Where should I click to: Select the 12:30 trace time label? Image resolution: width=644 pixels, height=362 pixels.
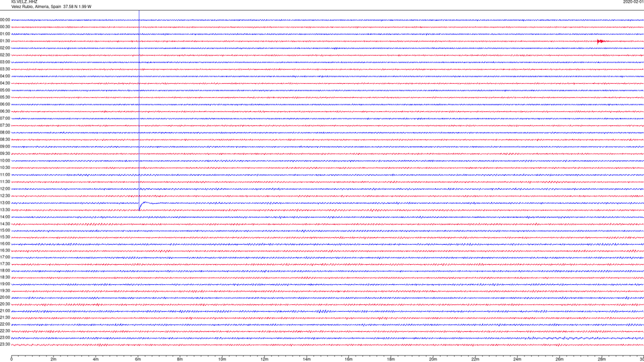[5, 196]
